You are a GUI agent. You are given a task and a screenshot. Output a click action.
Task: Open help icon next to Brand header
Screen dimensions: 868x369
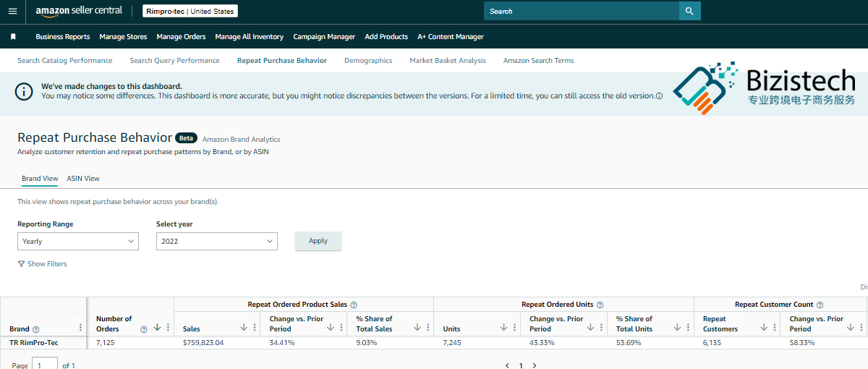36,329
